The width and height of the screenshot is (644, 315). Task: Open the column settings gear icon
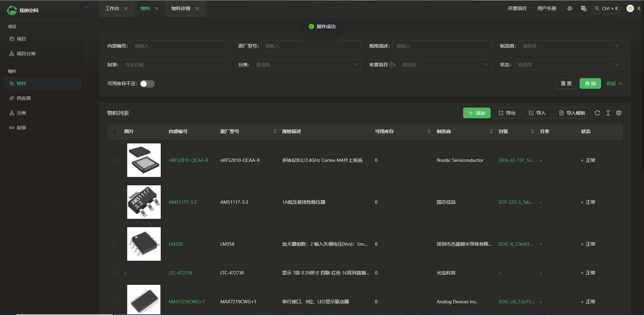point(618,113)
